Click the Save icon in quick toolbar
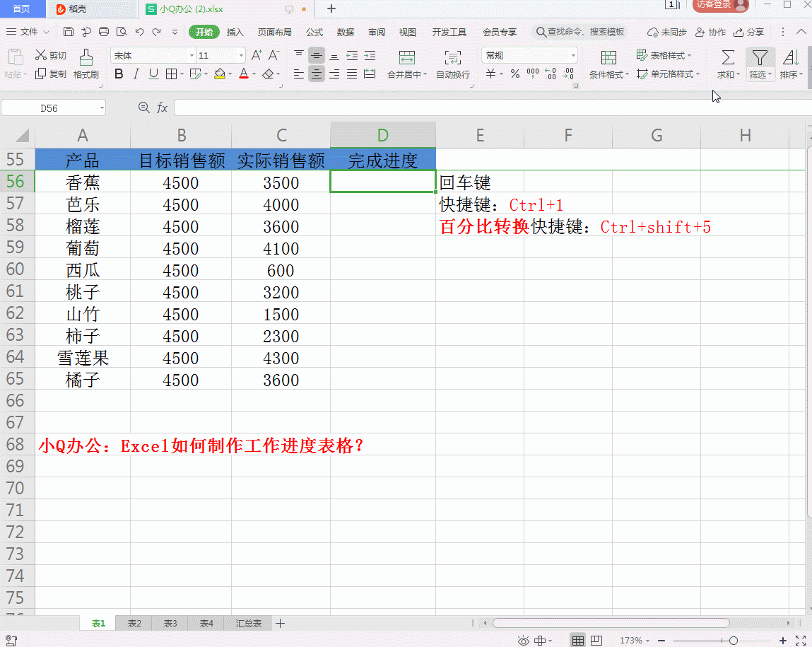This screenshot has height=647, width=812. [x=69, y=32]
